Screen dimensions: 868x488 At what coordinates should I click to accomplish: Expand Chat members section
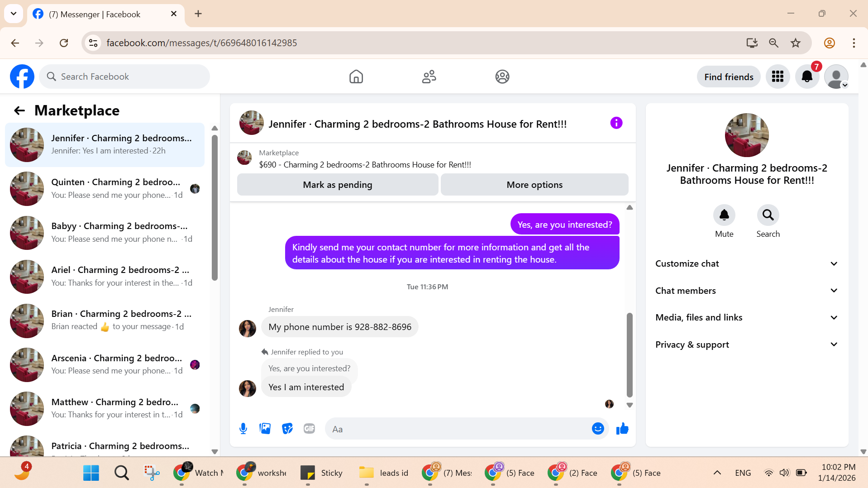pyautogui.click(x=747, y=291)
